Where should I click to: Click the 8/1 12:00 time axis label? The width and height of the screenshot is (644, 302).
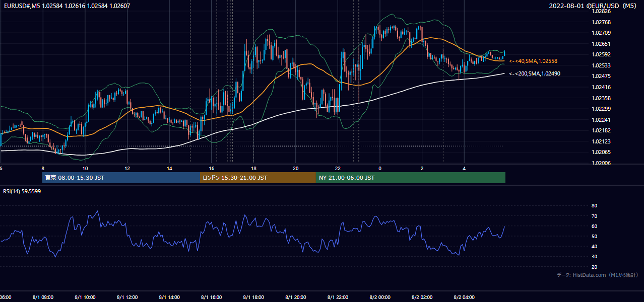pos(127,297)
